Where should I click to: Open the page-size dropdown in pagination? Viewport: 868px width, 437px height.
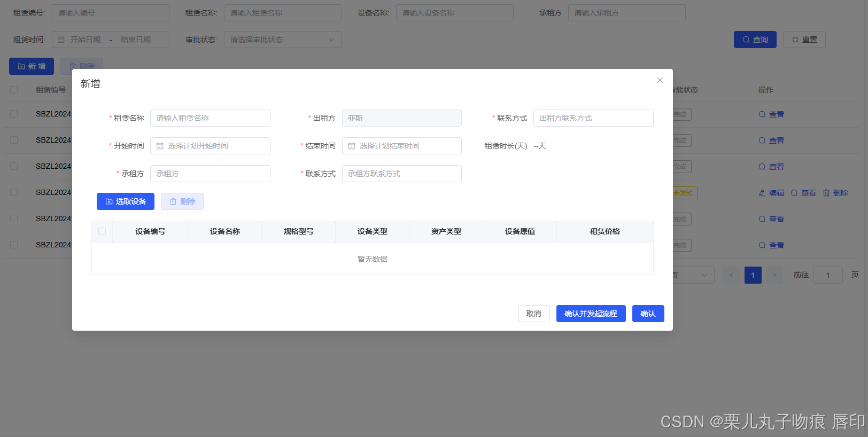[693, 275]
